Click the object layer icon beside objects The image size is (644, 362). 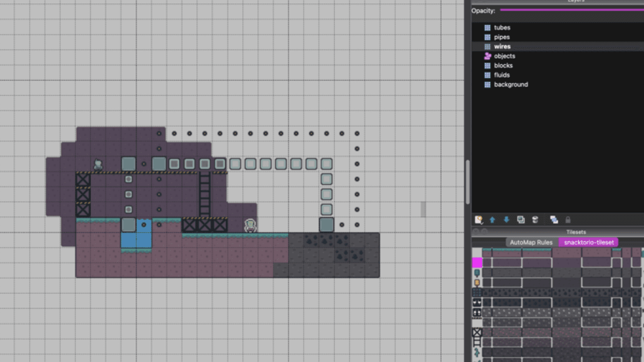(487, 56)
